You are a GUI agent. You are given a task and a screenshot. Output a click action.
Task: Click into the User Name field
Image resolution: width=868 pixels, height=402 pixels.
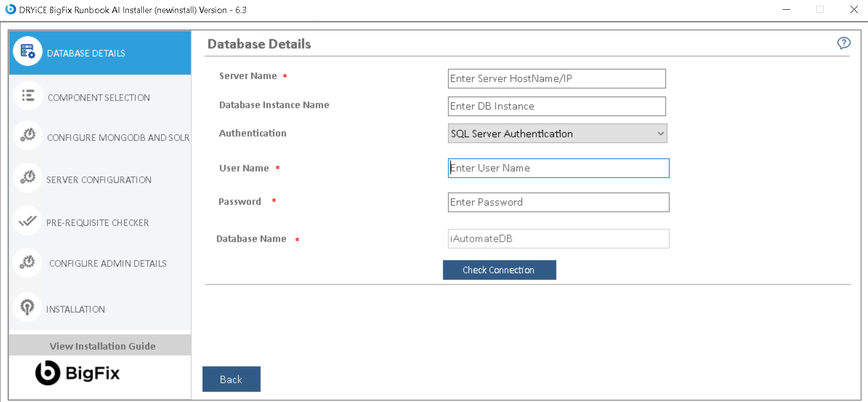558,168
